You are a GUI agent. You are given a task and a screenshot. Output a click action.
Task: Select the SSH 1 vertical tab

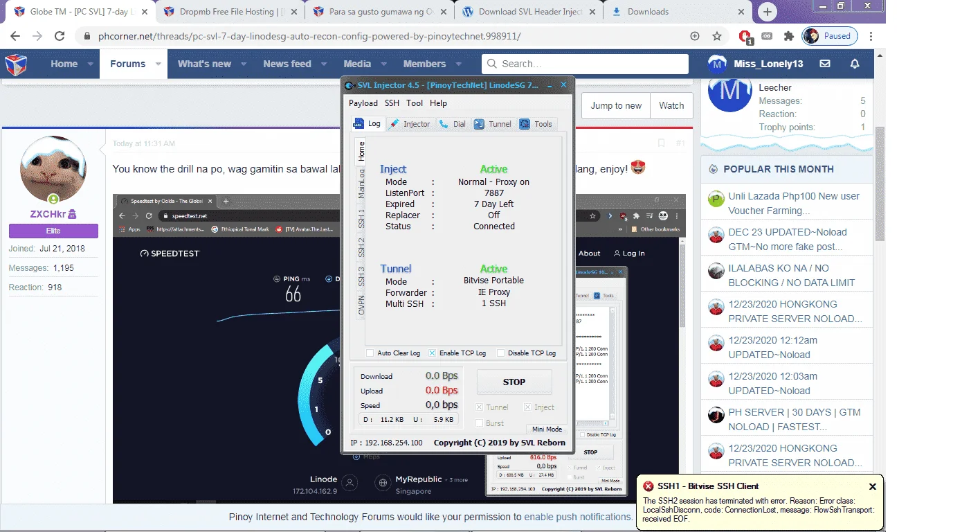361,218
